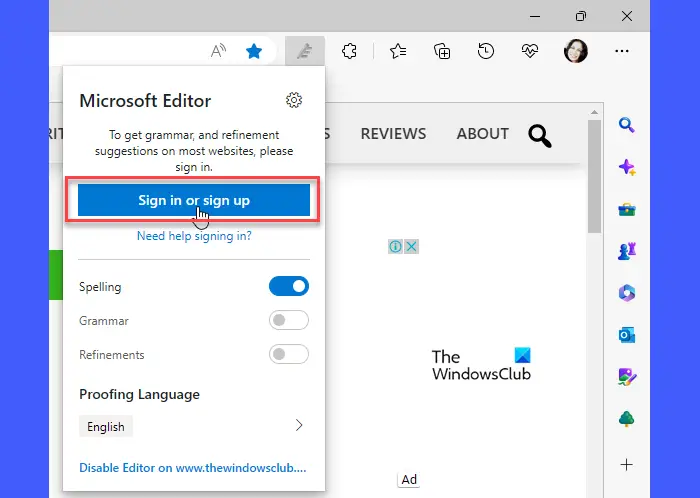Enable the Grammar toggle
This screenshot has height=498, width=700.
pos(289,320)
